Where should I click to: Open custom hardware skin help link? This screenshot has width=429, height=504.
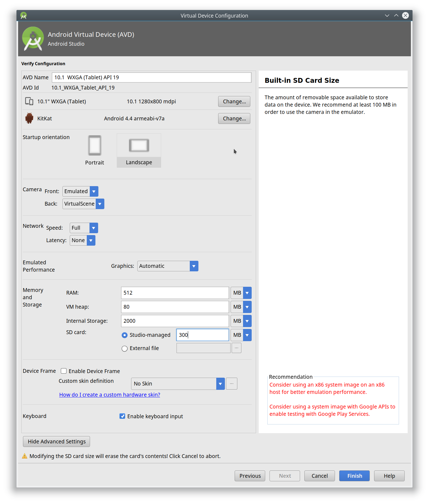109,395
